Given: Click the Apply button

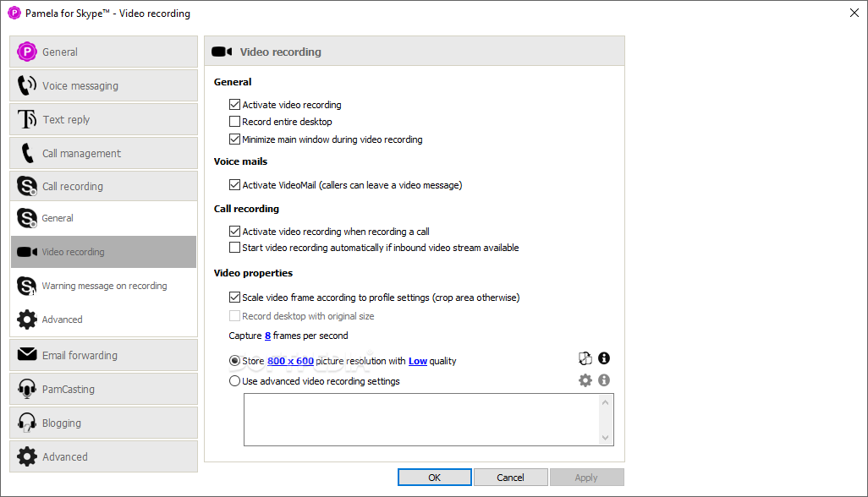Looking at the screenshot, I should click(x=586, y=477).
